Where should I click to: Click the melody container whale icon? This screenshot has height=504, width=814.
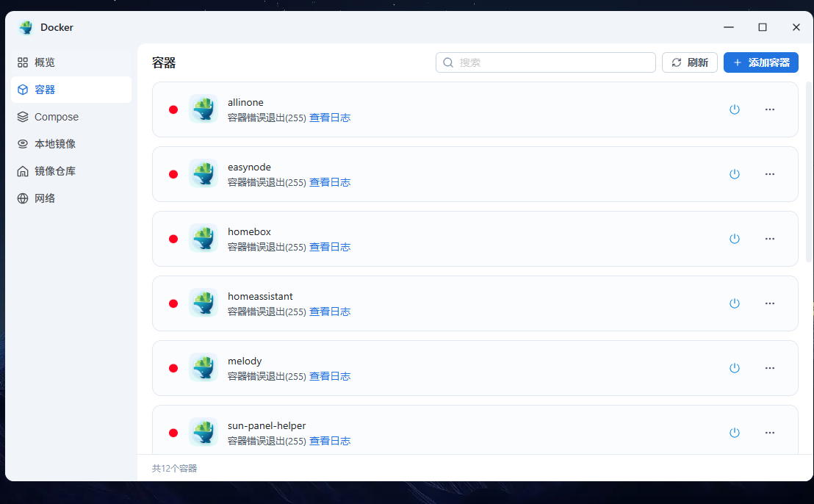point(203,367)
